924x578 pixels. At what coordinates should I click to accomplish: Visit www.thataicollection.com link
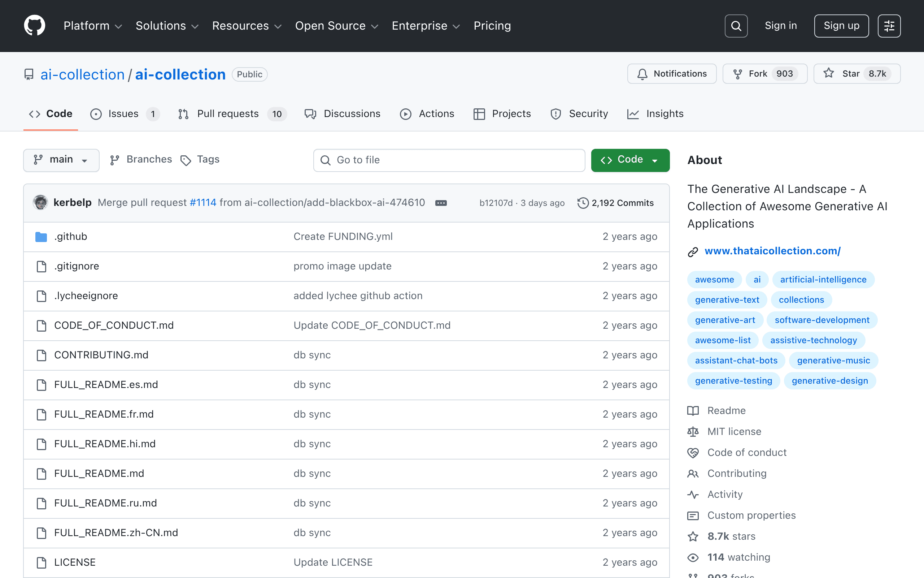772,251
